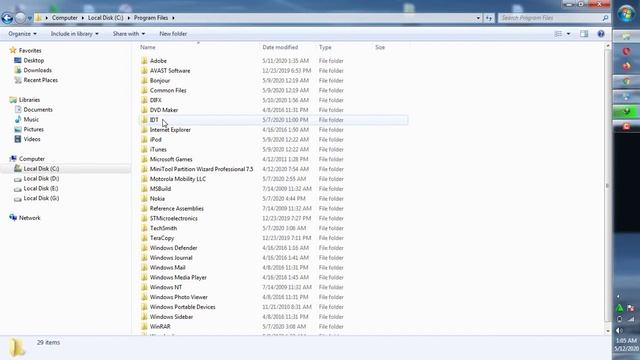Open the Organize dropdown menu
This screenshot has width=640, height=360.
22,34
